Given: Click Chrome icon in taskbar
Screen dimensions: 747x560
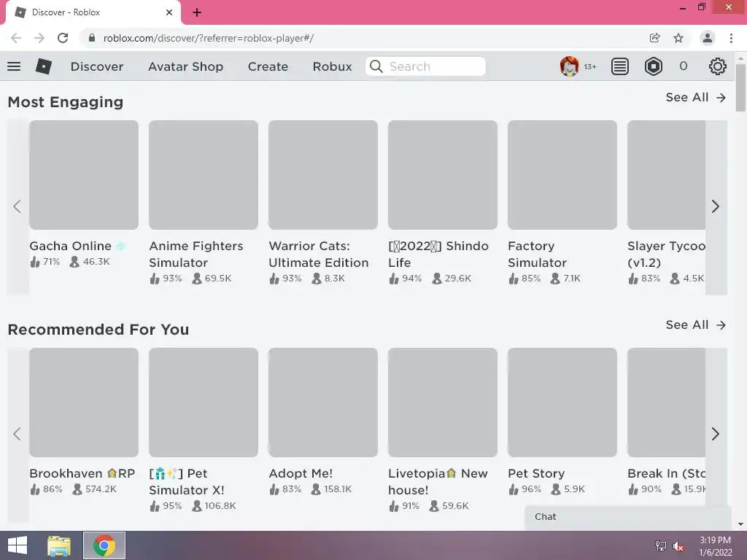Looking at the screenshot, I should (104, 545).
